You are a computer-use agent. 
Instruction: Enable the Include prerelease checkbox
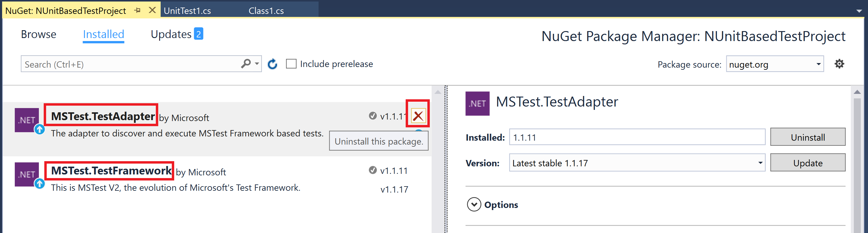291,64
